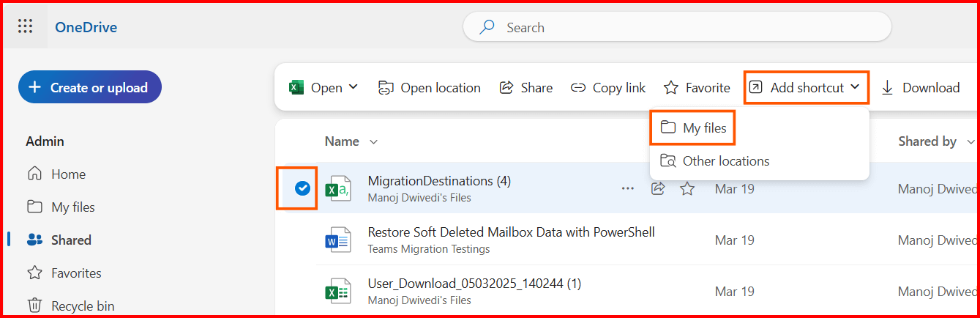This screenshot has width=980, height=318.
Task: Click Open location in the toolbar
Action: coord(429,88)
